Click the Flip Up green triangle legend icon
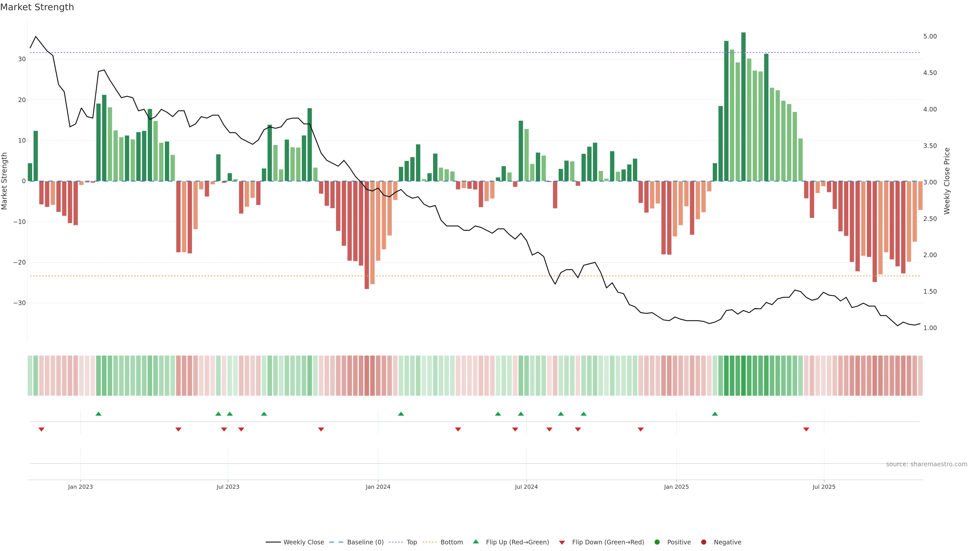 click(x=475, y=542)
